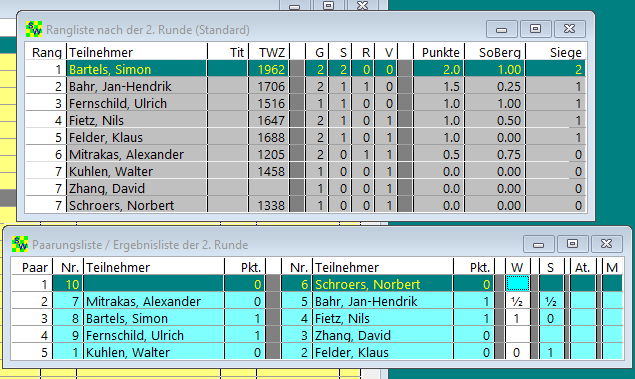Select Felder, Klaus in the ranking list
This screenshot has height=379, width=635.
click(106, 138)
